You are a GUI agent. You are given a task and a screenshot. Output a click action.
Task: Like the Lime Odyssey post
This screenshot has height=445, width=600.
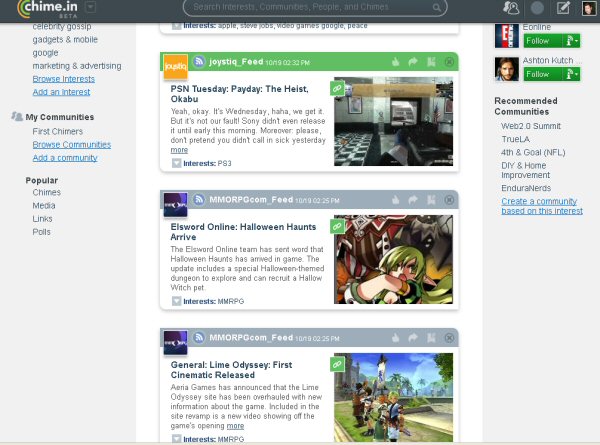point(396,337)
